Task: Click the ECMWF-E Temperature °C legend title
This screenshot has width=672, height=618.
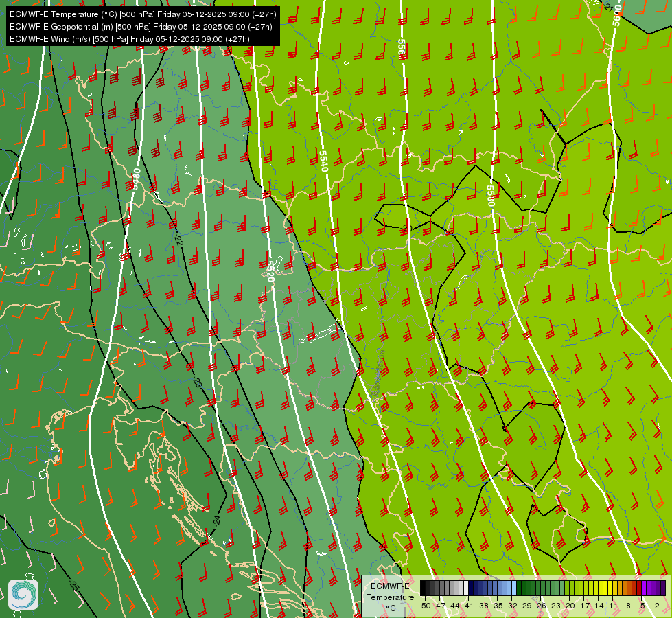Action: pyautogui.click(x=390, y=597)
